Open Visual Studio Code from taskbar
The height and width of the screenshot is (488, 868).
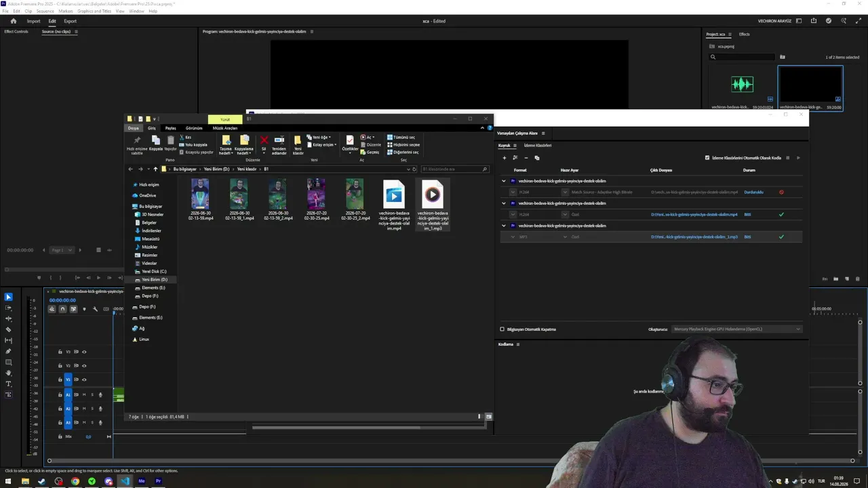click(125, 481)
